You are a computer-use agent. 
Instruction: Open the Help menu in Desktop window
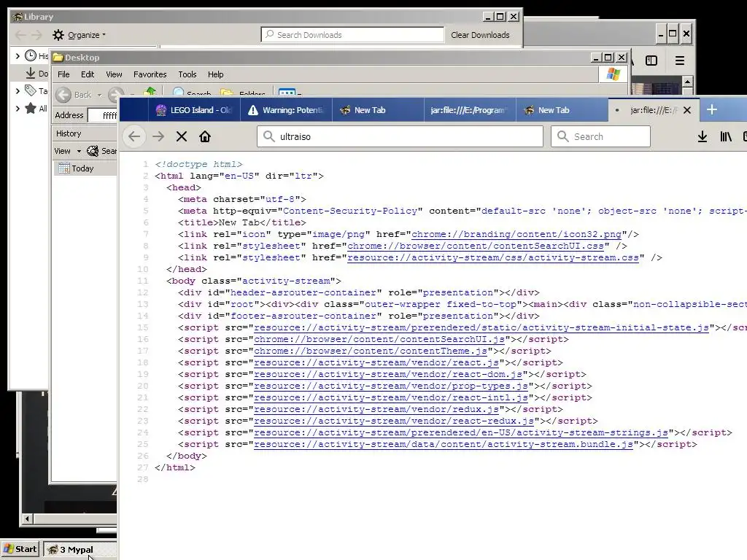215,74
